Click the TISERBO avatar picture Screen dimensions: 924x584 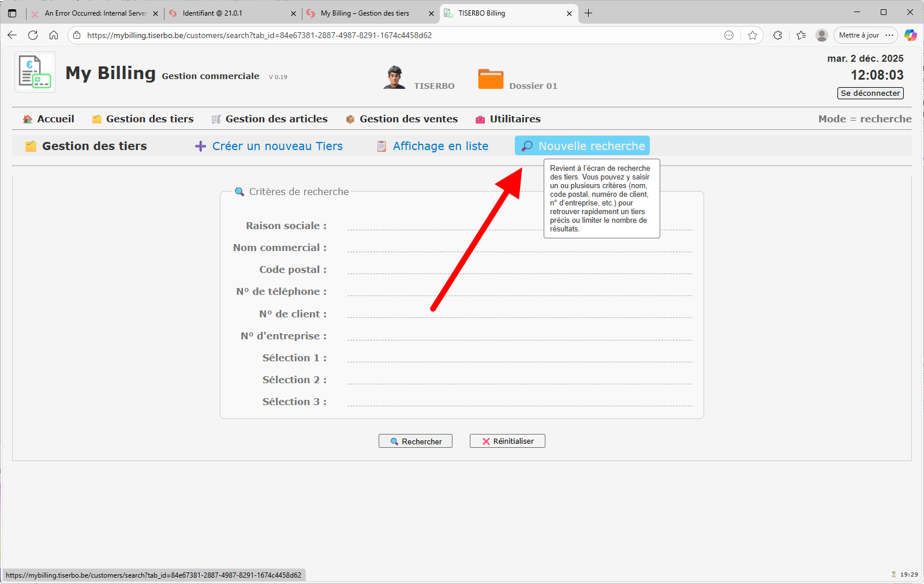395,77
